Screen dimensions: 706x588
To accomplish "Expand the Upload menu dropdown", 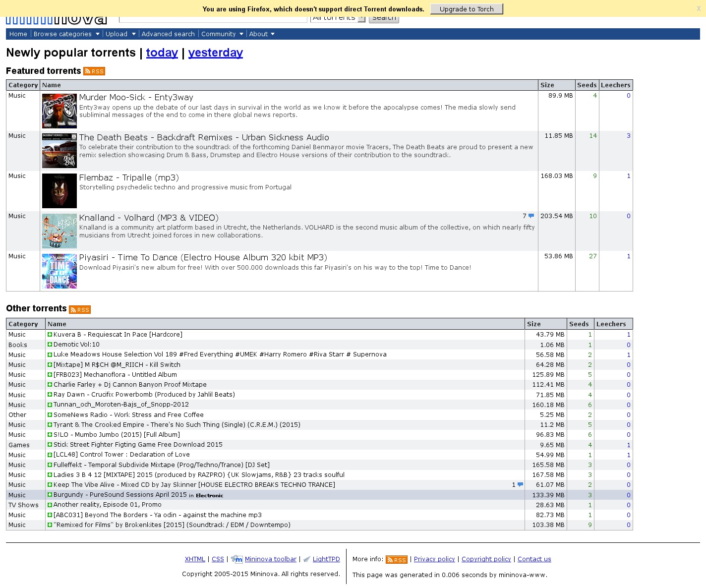I will pyautogui.click(x=120, y=34).
